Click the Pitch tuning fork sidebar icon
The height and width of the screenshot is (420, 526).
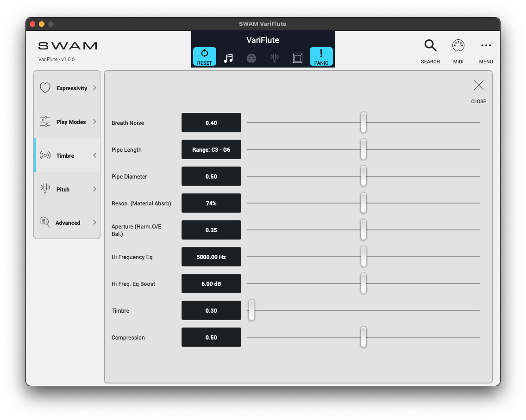45,189
